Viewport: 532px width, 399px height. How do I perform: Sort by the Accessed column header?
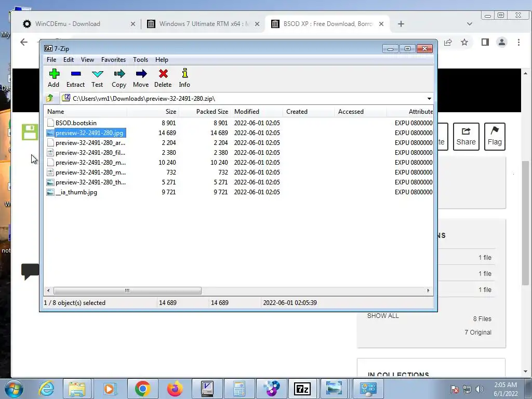pyautogui.click(x=361, y=112)
